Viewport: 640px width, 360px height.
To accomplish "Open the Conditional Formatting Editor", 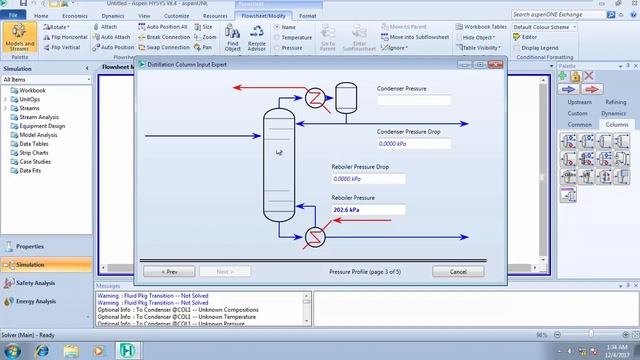I will pos(525,37).
